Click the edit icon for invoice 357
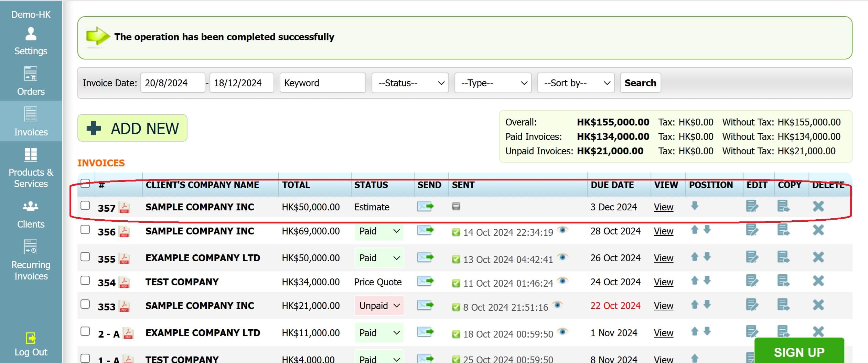 (752, 206)
